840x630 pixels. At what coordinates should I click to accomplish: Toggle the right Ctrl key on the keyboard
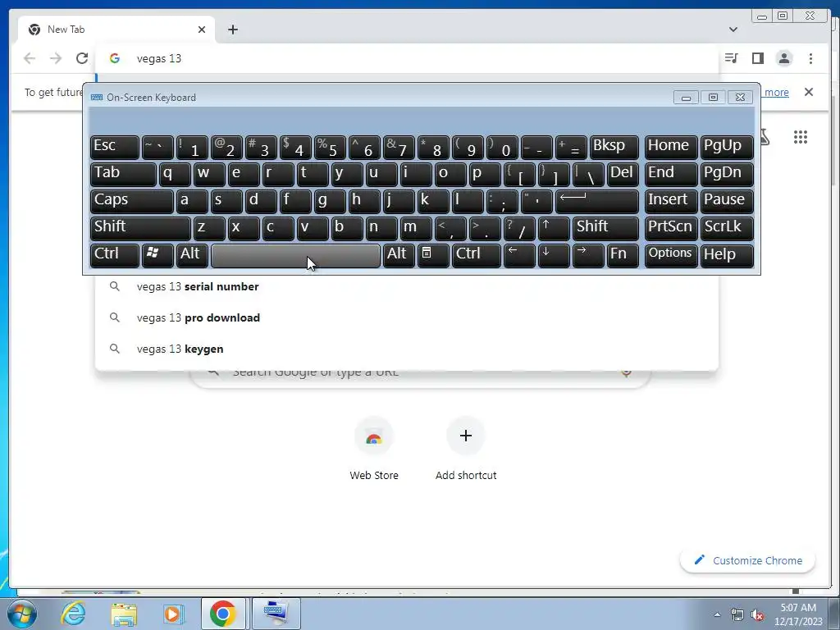point(477,255)
